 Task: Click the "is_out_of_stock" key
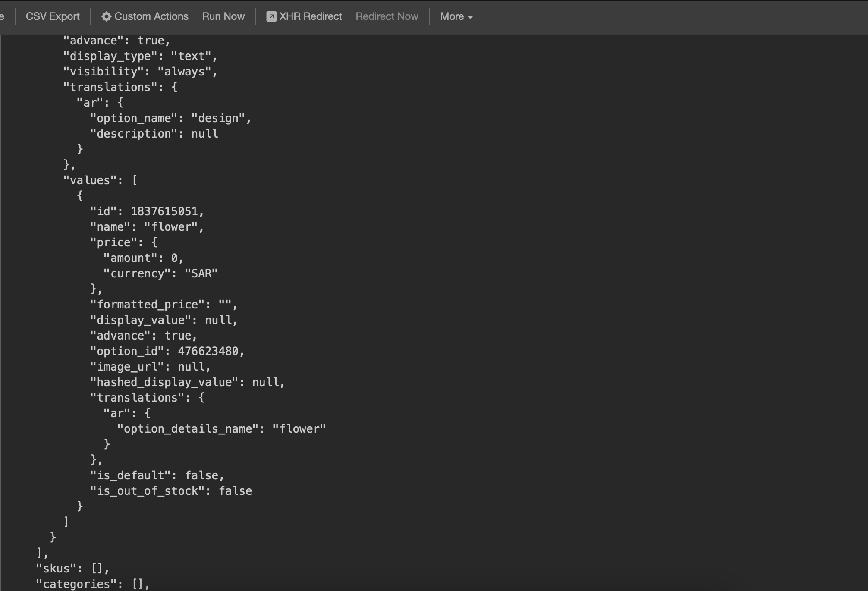point(147,491)
